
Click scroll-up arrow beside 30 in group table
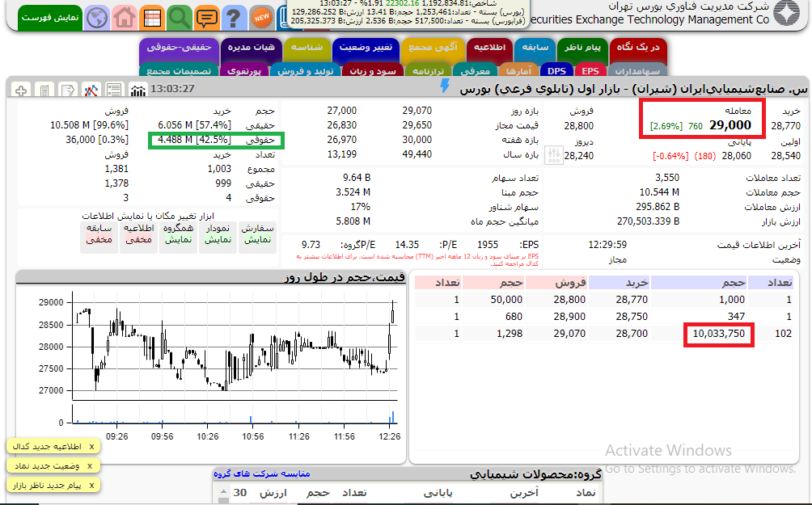click(x=223, y=491)
